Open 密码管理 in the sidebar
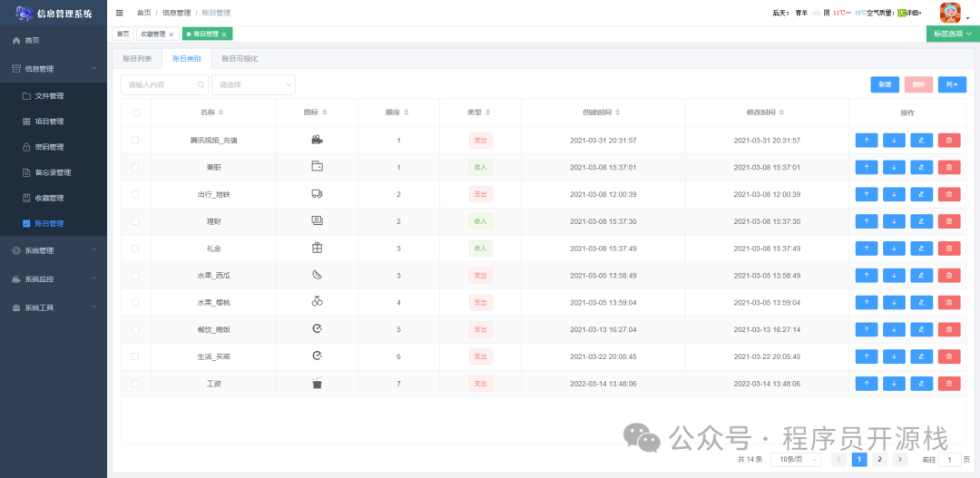The height and width of the screenshot is (478, 980). 54,148
